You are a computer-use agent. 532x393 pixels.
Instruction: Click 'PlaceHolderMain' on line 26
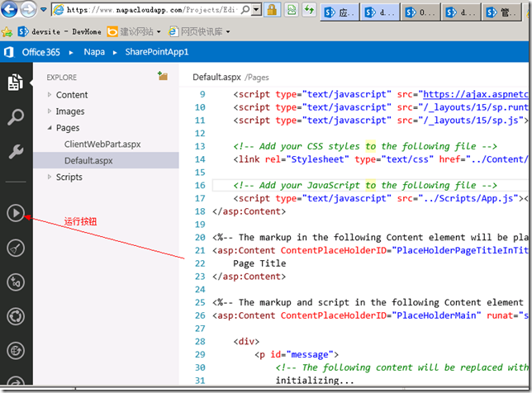(436, 315)
